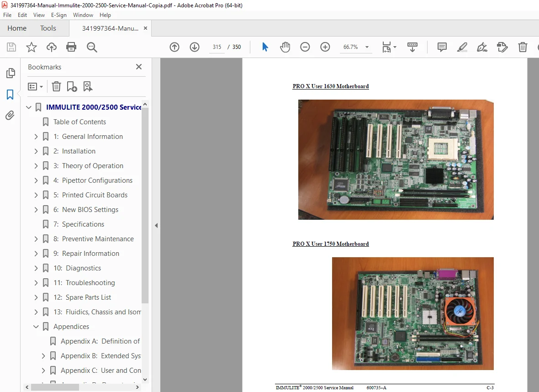
Task: Expand the 1: General Information bookmark
Action: [x=36, y=137]
